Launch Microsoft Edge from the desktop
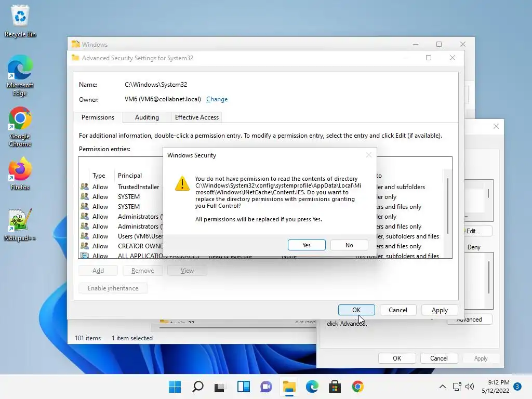Screen dimensions: 532x399 (x=20, y=75)
